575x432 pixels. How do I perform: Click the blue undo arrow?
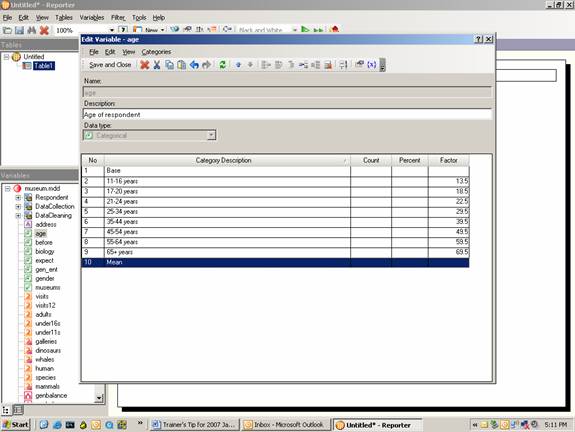pyautogui.click(x=194, y=65)
